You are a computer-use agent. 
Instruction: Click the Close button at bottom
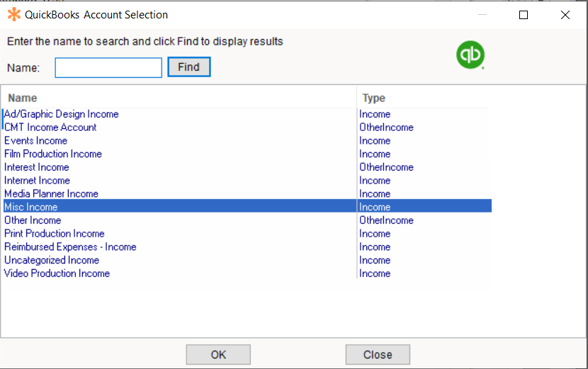point(378,355)
